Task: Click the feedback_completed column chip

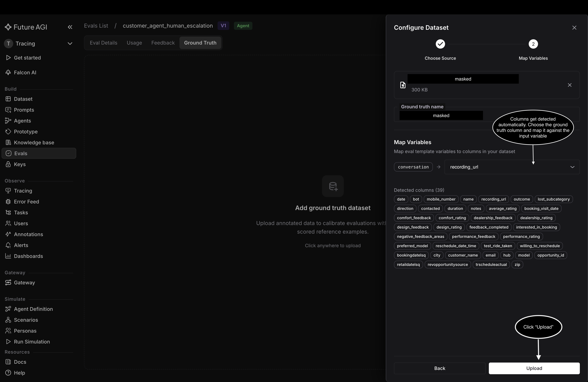Action: point(489,227)
